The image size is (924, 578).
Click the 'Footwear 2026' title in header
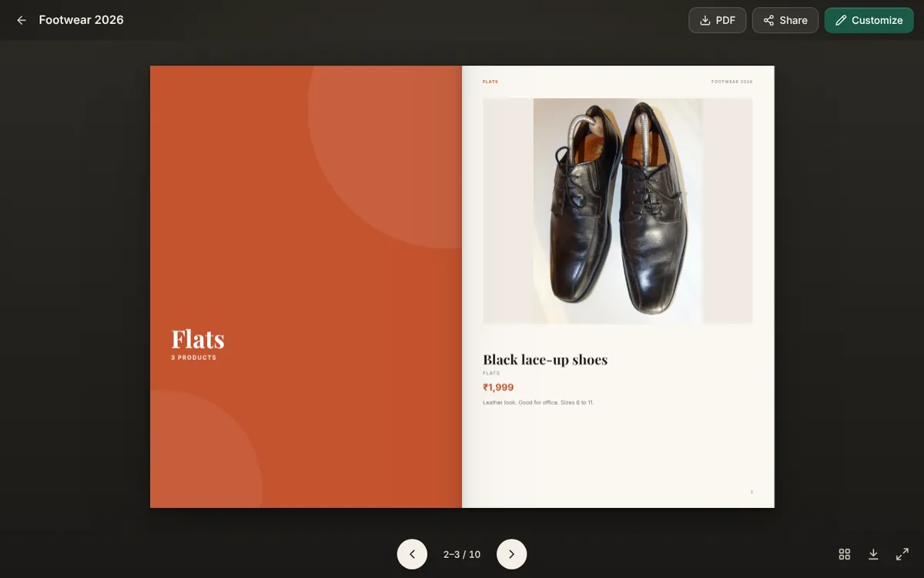point(81,20)
